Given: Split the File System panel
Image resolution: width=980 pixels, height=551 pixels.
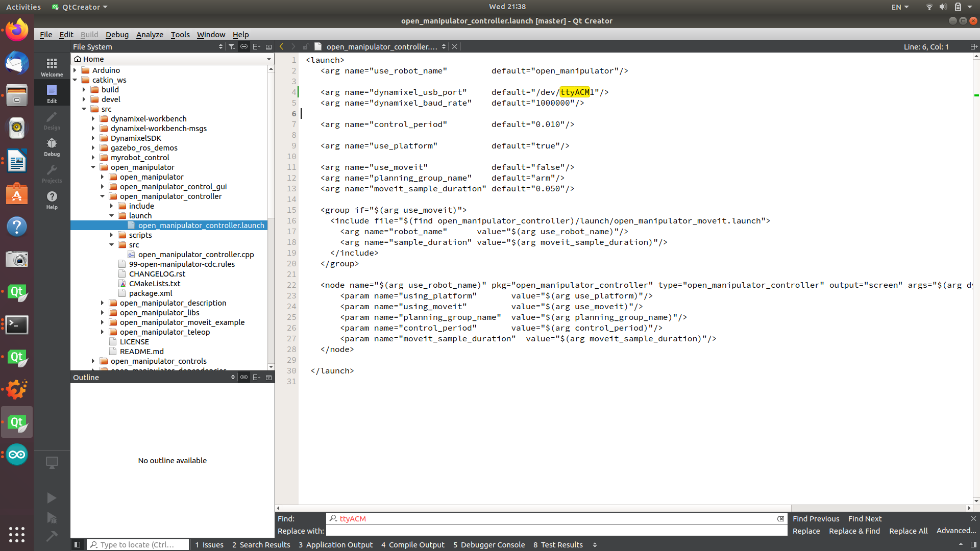Looking at the screenshot, I should coord(256,46).
